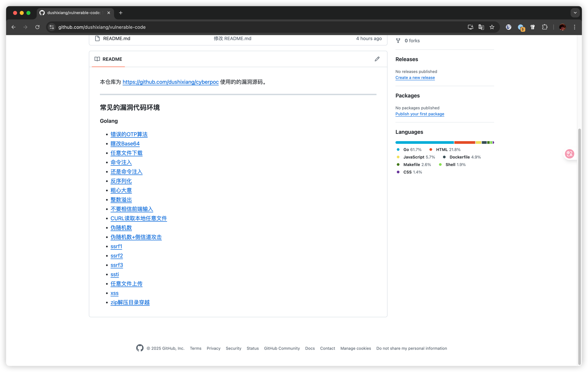
Task: Open the cyberpoc repository link
Action: click(x=170, y=82)
